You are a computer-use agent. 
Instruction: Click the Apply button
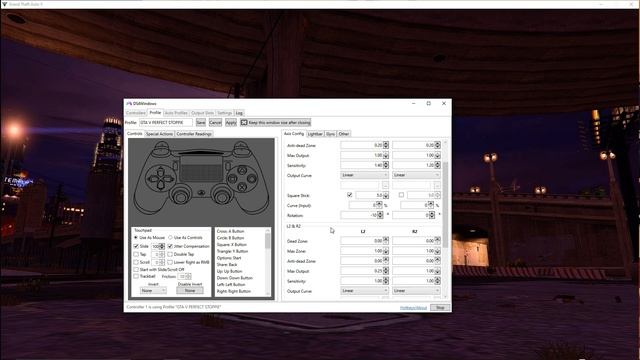[231, 122]
